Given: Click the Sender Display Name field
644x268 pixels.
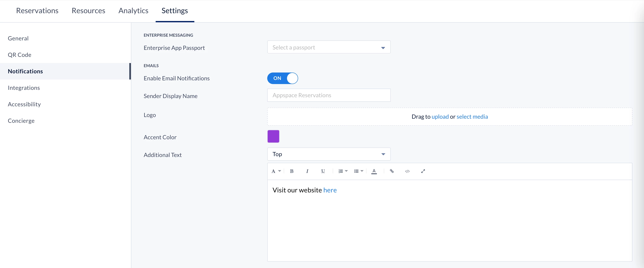Looking at the screenshot, I should point(329,95).
